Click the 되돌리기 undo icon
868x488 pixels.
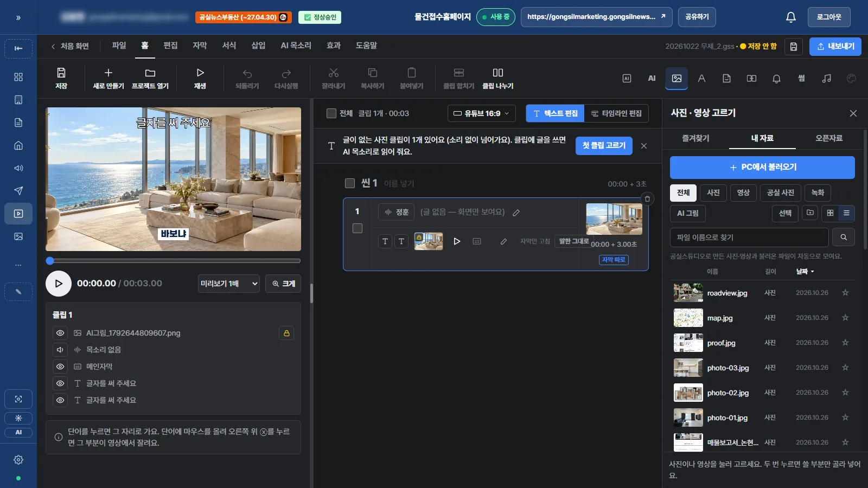click(x=247, y=73)
